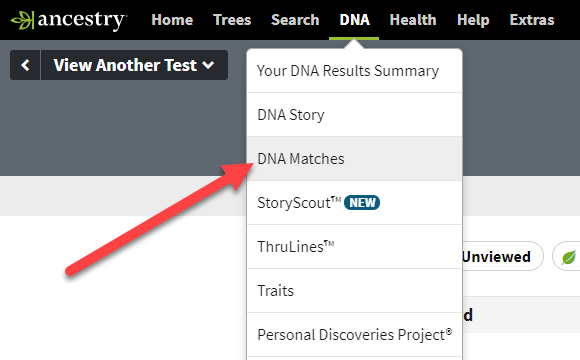Open the DNA menu in navigation bar

coord(354,20)
